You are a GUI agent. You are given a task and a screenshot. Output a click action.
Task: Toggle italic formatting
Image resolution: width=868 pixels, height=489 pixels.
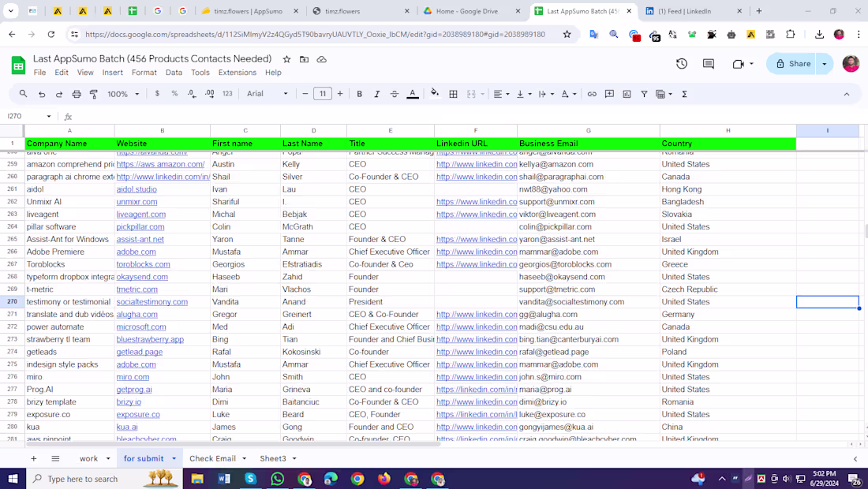tap(376, 94)
